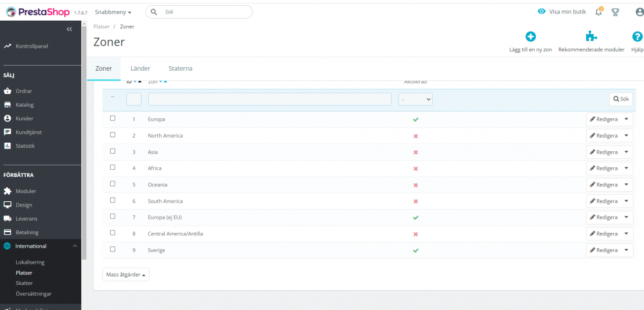Expand action arrow next to Europa Redigera

tap(627, 119)
